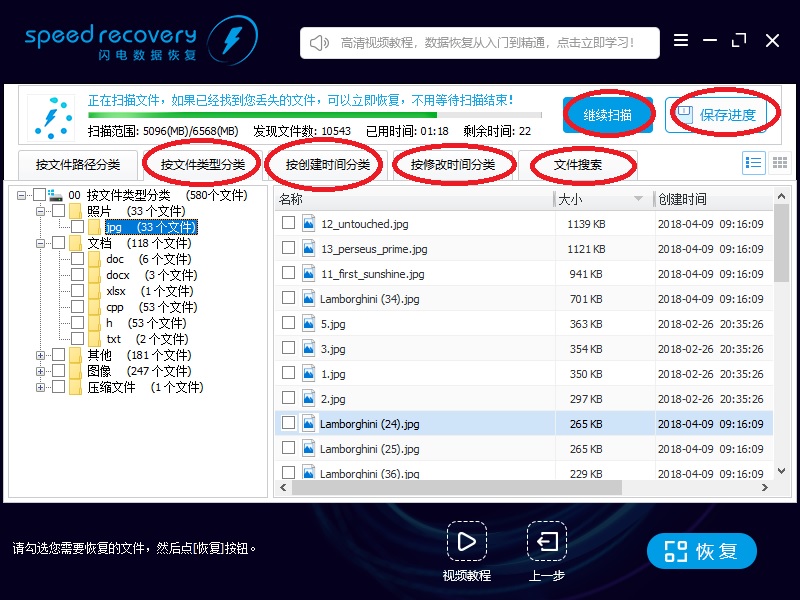Check the checkbox for 12_untouched.jpg

289,224
